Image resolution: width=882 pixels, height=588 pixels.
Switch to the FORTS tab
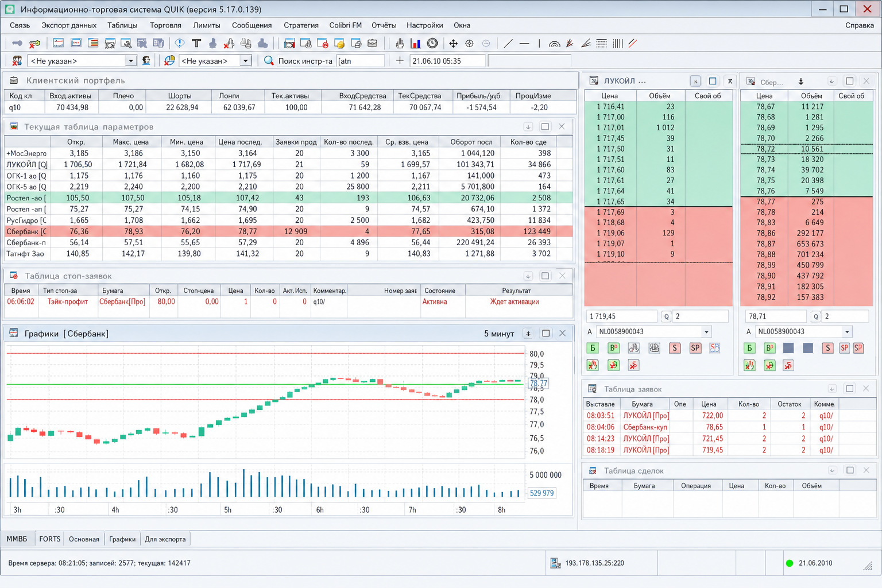click(x=49, y=539)
